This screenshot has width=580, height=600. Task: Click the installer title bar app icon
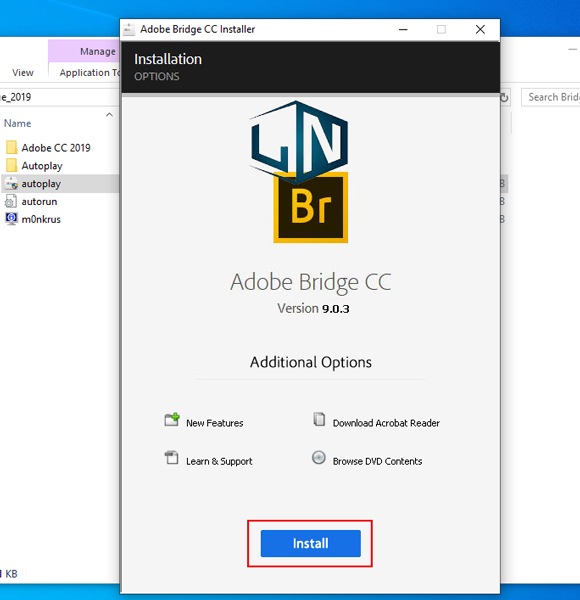(x=129, y=29)
